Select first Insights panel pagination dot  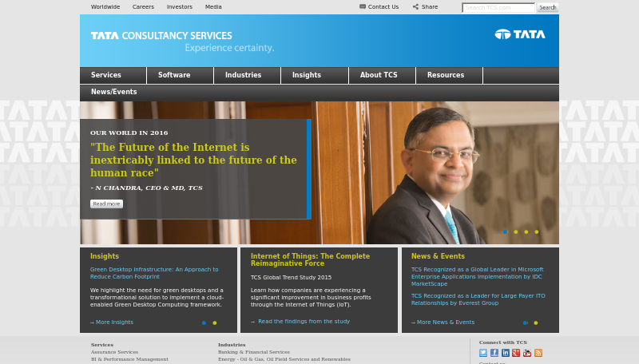pyautogui.click(x=204, y=322)
